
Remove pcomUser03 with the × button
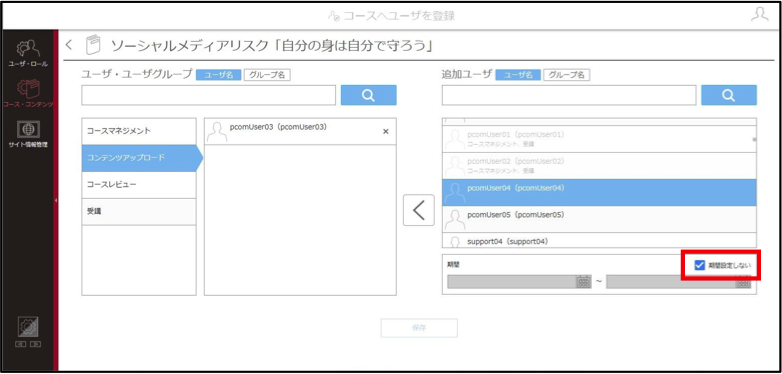pos(385,132)
